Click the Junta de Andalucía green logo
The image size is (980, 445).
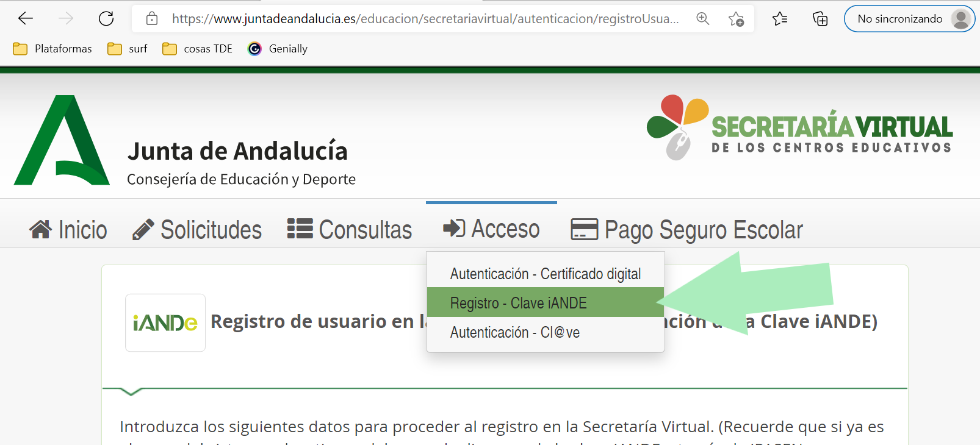pyautogui.click(x=62, y=140)
